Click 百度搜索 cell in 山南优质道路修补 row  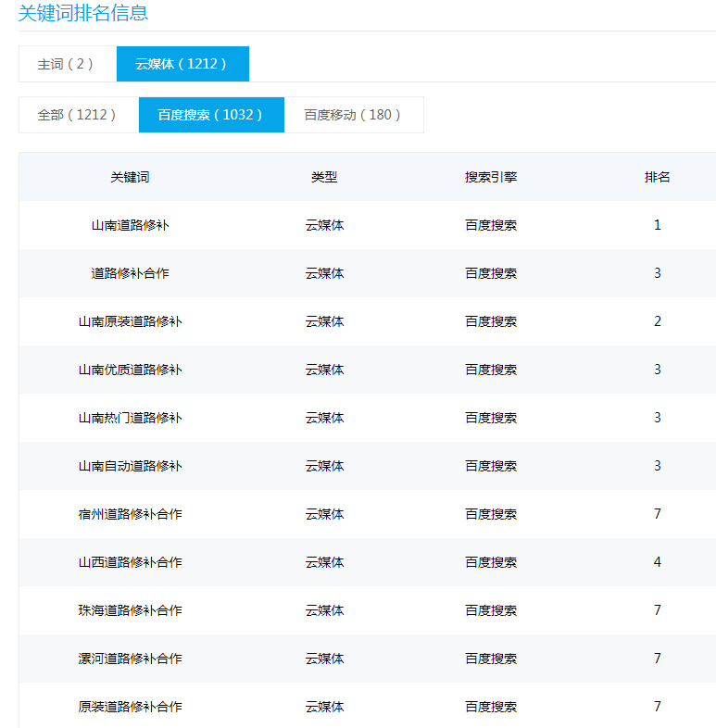[x=491, y=370]
